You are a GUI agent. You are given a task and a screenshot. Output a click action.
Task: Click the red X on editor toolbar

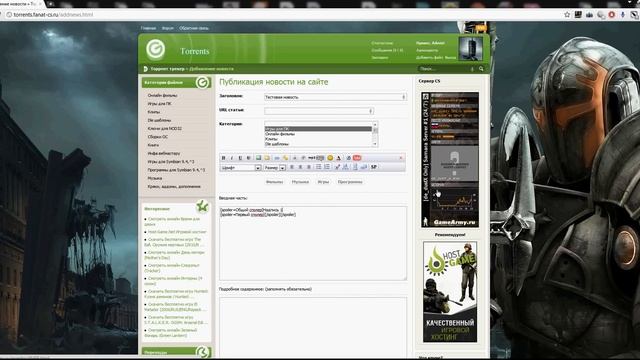point(401,158)
